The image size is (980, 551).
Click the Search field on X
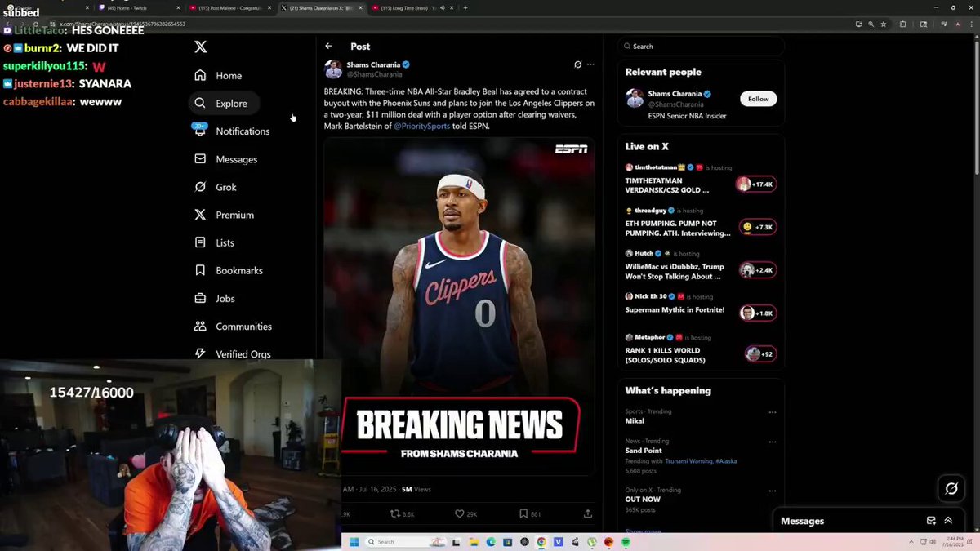pyautogui.click(x=700, y=47)
